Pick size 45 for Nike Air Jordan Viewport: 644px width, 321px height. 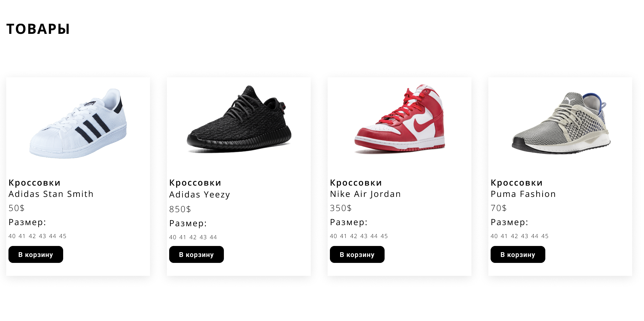coord(384,236)
